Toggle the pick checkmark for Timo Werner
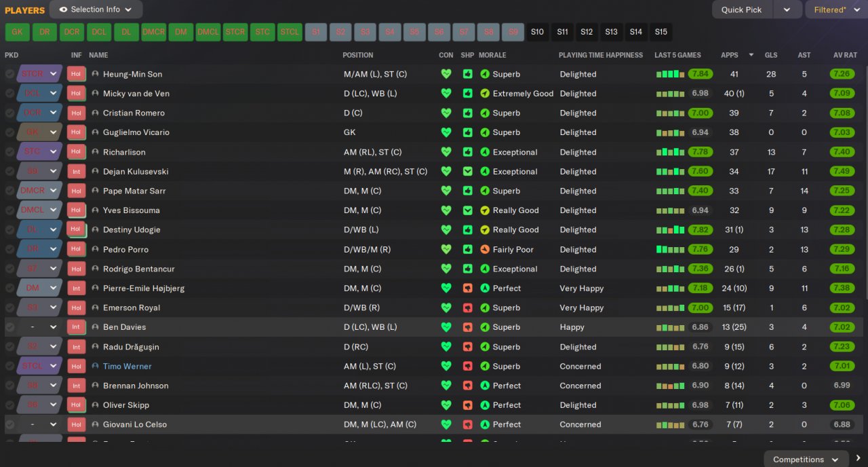 9,366
